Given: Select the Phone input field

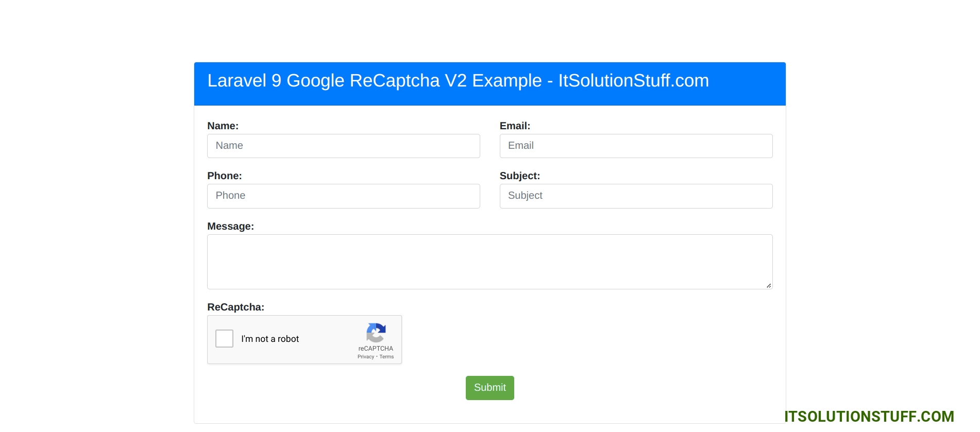Looking at the screenshot, I should click(x=343, y=196).
